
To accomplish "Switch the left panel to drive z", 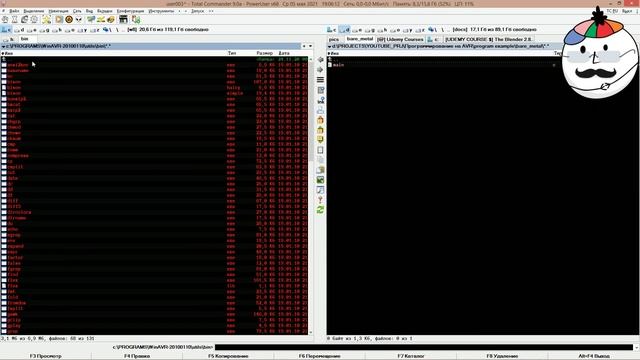I will pos(95,30).
